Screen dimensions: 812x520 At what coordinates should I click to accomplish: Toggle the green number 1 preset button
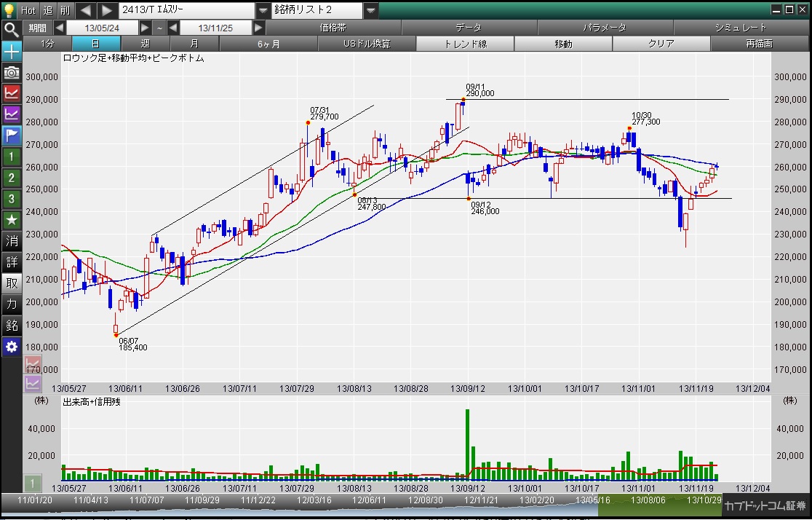tap(12, 156)
